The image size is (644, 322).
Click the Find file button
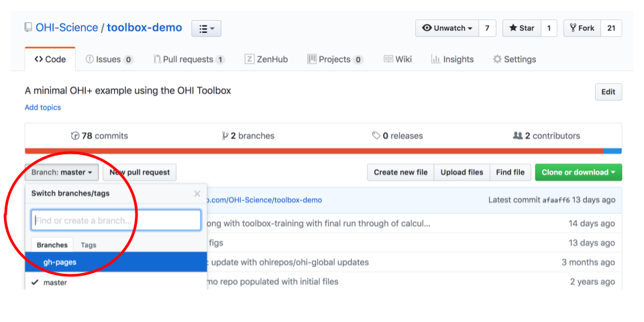pyautogui.click(x=511, y=172)
